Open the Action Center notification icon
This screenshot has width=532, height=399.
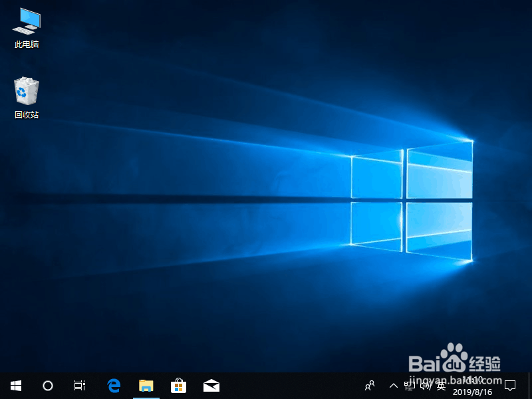pyautogui.click(x=510, y=386)
